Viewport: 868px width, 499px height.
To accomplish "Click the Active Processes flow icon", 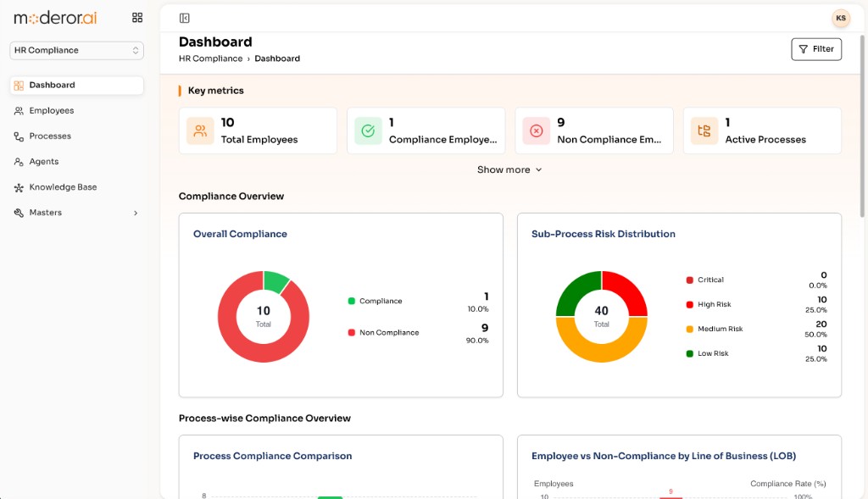I will [704, 131].
